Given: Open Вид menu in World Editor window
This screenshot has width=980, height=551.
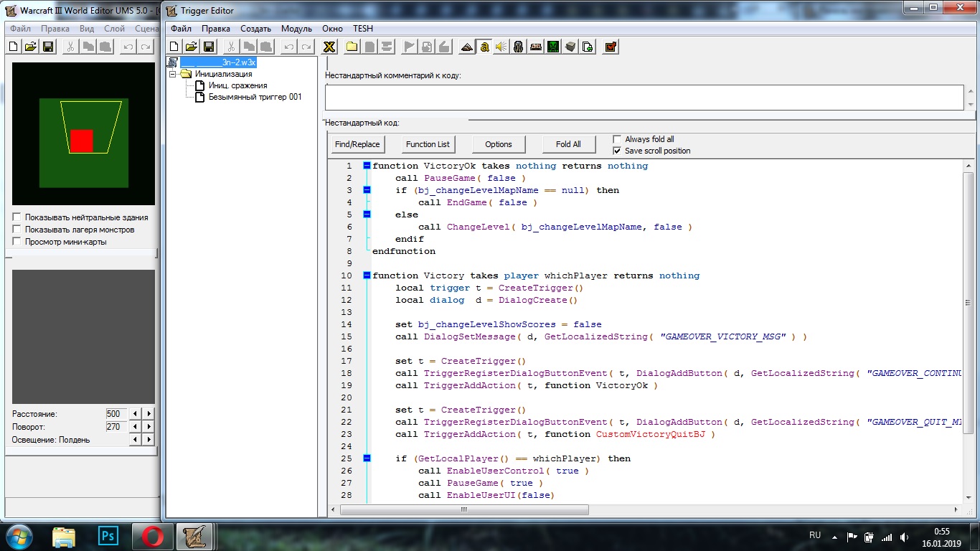Looking at the screenshot, I should point(87,29).
